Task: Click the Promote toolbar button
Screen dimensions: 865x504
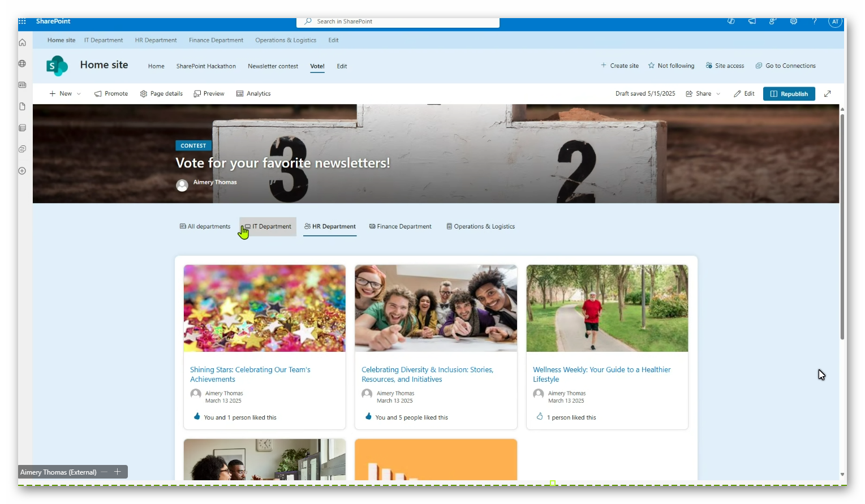Action: tap(111, 94)
